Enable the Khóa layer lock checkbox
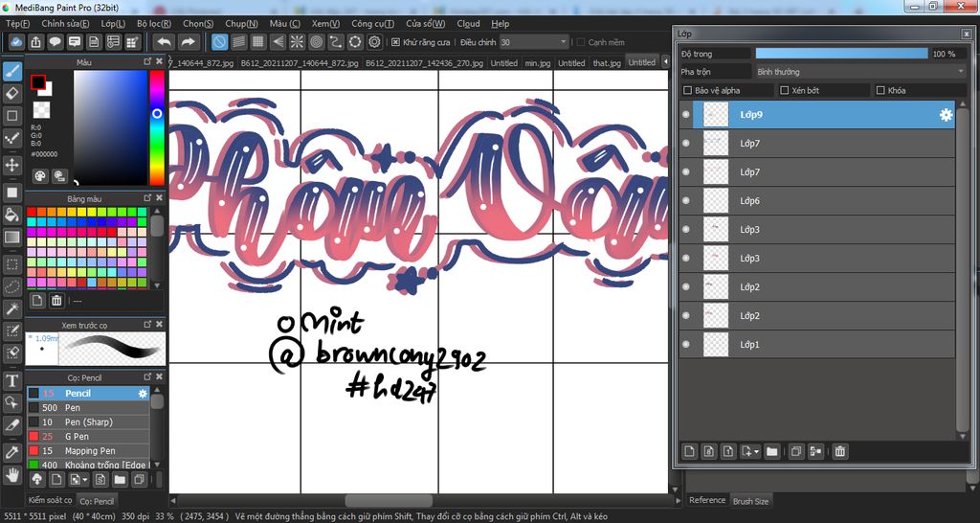 point(880,91)
